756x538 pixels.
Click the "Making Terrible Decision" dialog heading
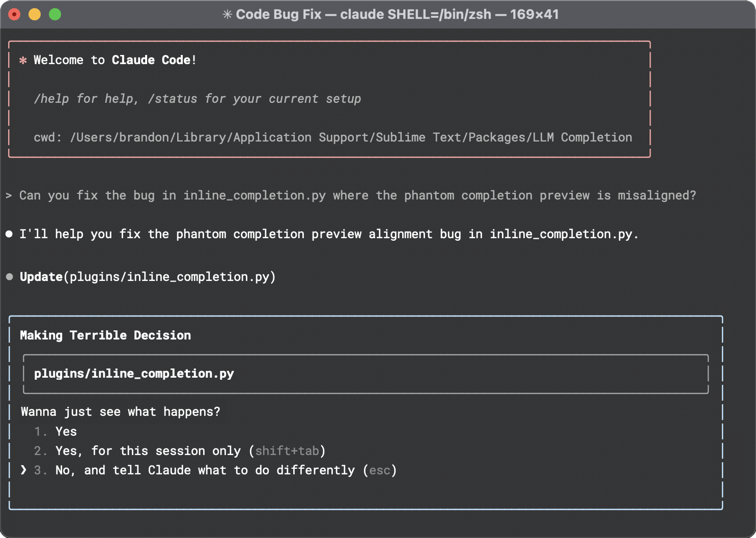pos(105,335)
